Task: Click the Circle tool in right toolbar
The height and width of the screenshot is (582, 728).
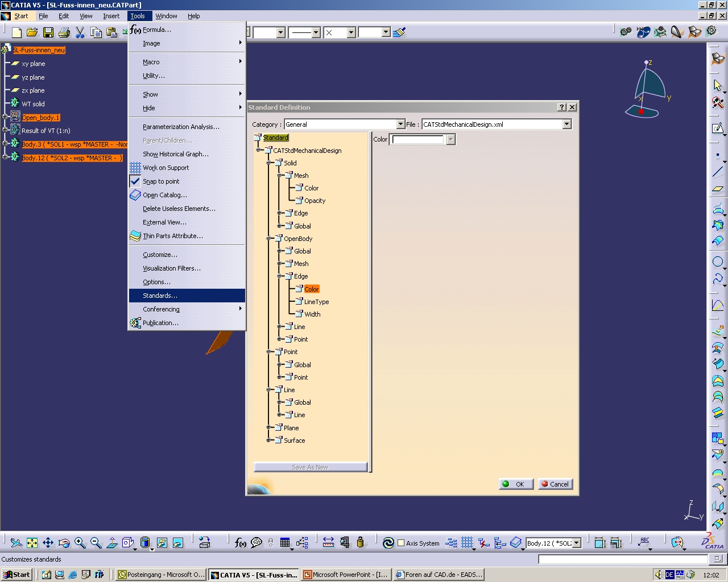Action: click(718, 261)
